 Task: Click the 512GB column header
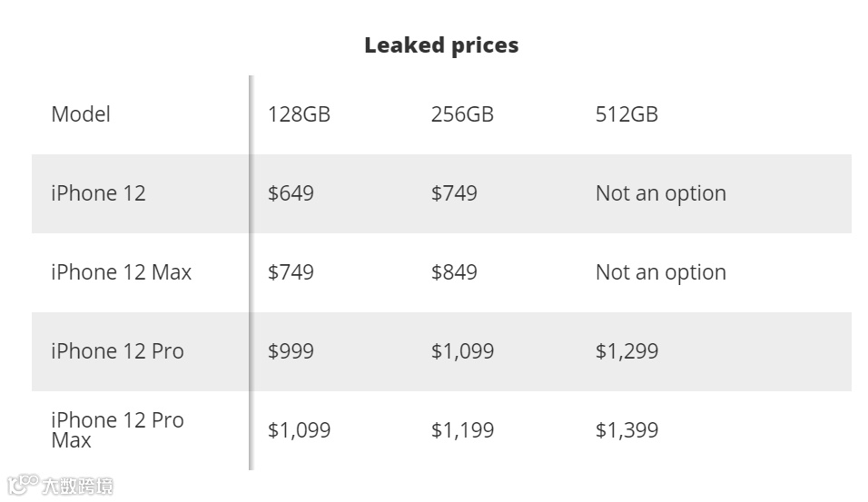pyautogui.click(x=626, y=114)
